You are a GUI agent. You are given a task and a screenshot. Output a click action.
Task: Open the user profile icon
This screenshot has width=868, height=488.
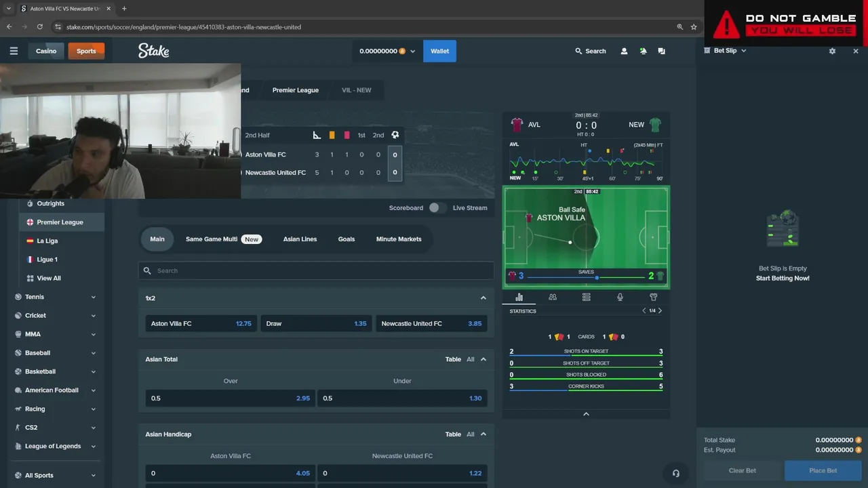click(625, 51)
